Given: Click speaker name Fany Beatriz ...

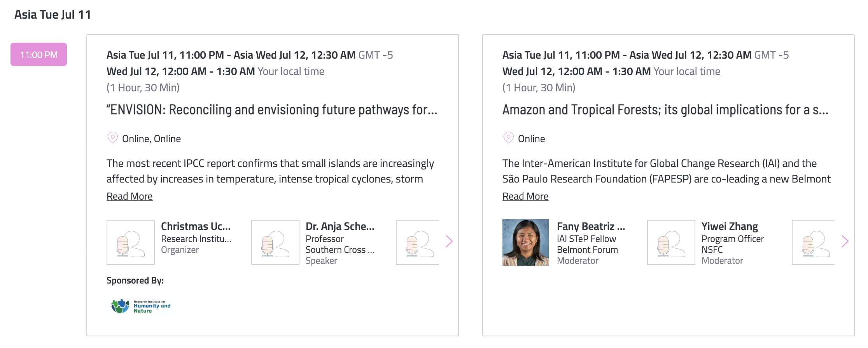Looking at the screenshot, I should coord(591,226).
